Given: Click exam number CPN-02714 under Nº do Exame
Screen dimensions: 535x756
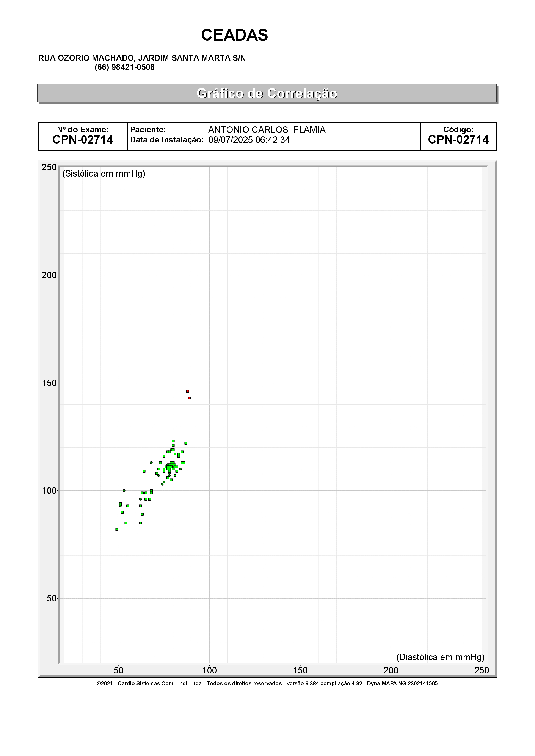Looking at the screenshot, I should pyautogui.click(x=83, y=140).
